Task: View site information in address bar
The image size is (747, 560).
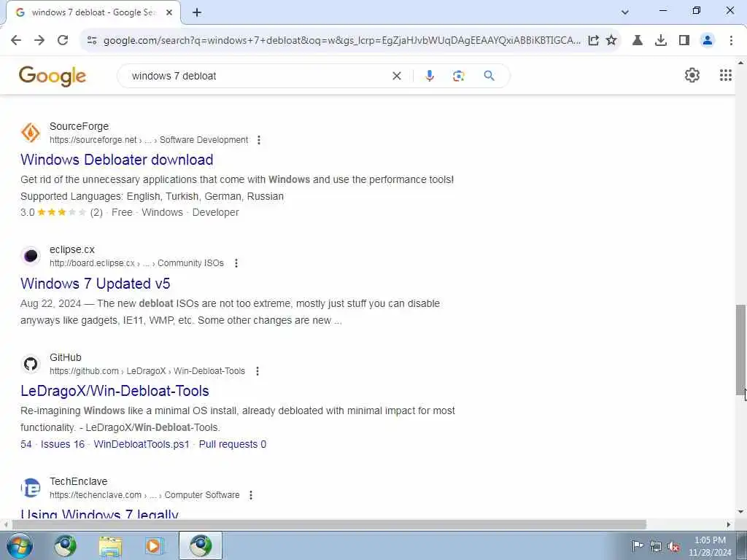Action: pos(92,40)
